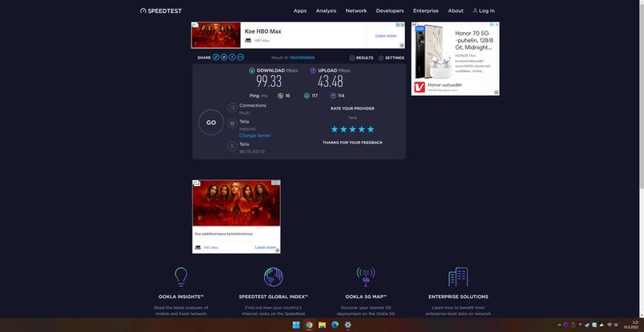Share the result via the Twitter icon
The height and width of the screenshot is (332, 644).
point(225,57)
